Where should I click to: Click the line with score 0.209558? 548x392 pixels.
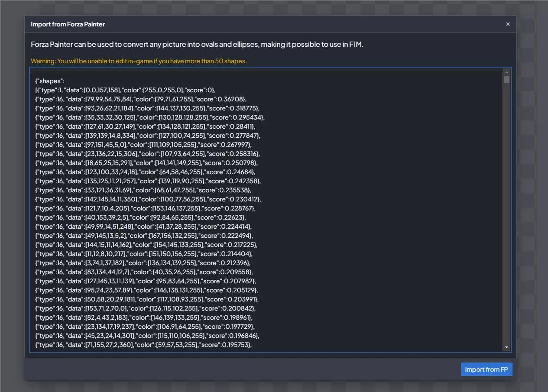(143, 272)
